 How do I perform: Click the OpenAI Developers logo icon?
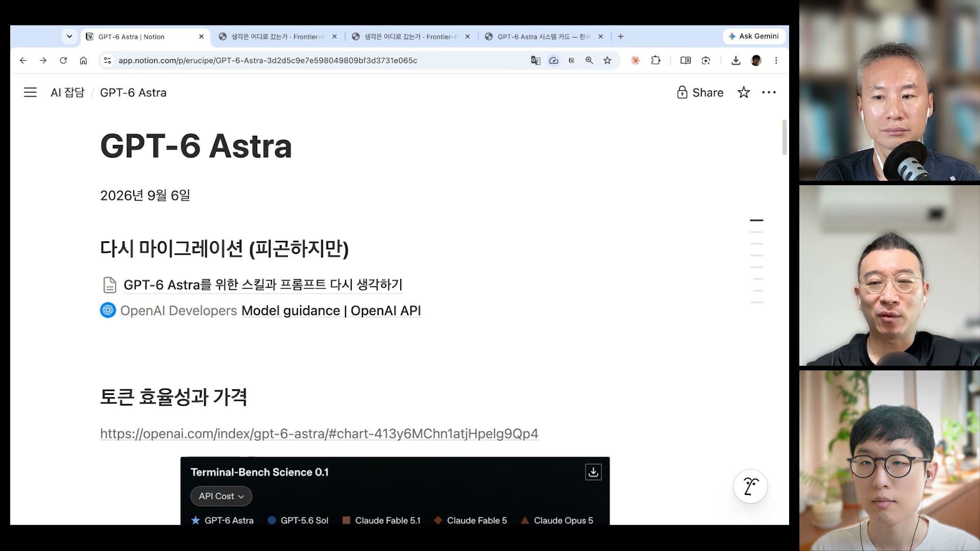pyautogui.click(x=108, y=310)
